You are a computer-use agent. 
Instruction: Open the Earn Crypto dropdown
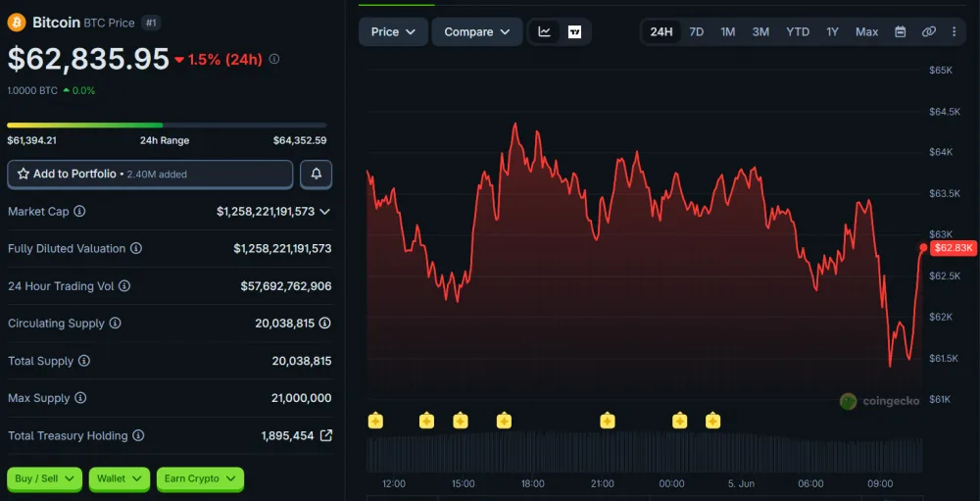[x=200, y=478]
